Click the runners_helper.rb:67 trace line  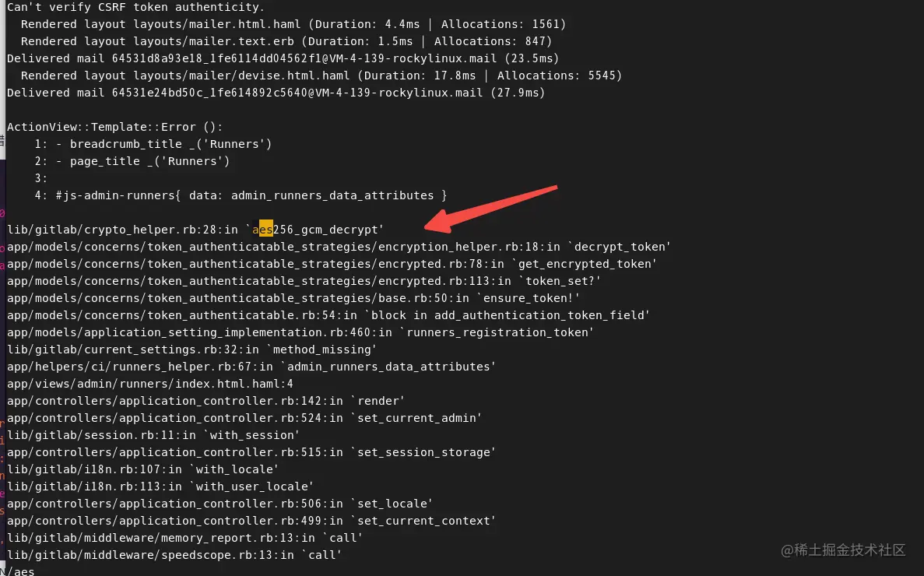tap(251, 366)
